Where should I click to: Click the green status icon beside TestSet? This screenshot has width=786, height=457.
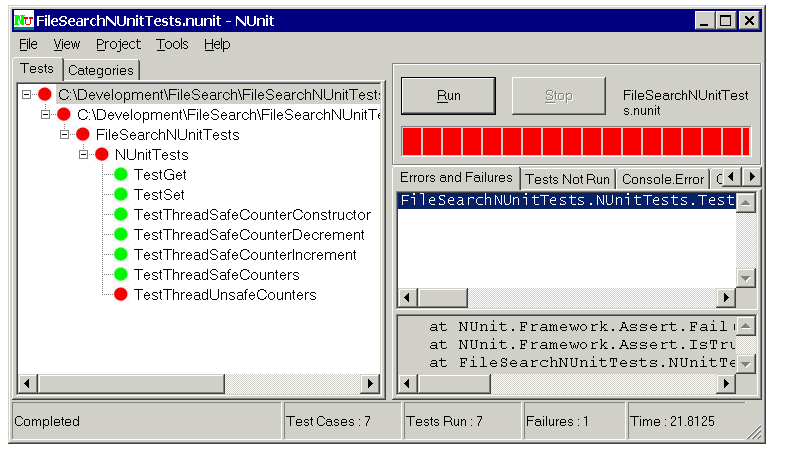(x=120, y=195)
